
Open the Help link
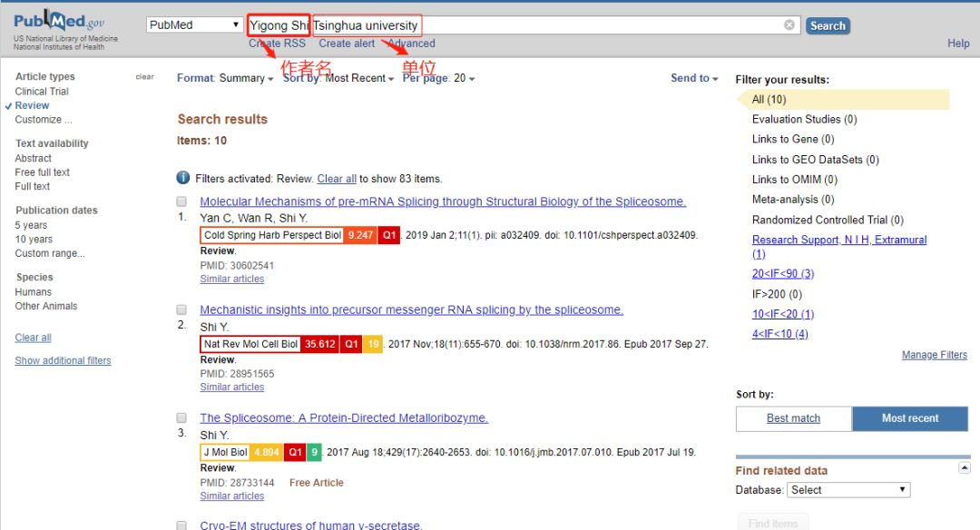[x=958, y=44]
